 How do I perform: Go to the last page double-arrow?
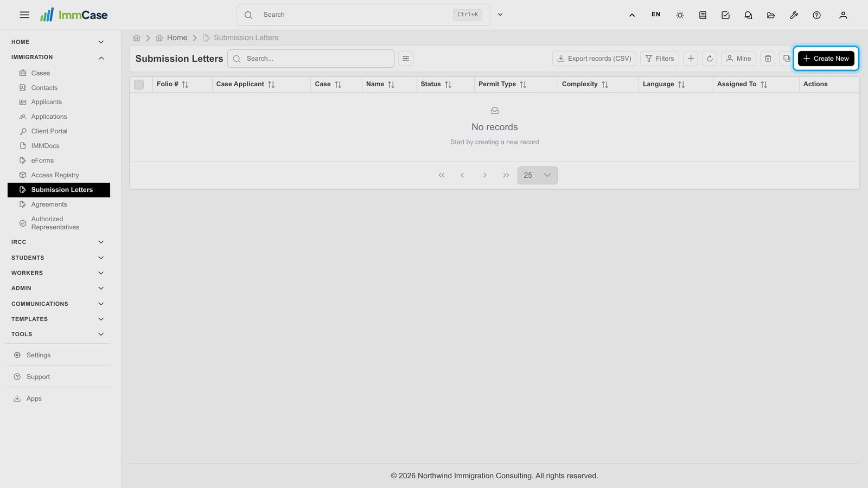pyautogui.click(x=506, y=175)
